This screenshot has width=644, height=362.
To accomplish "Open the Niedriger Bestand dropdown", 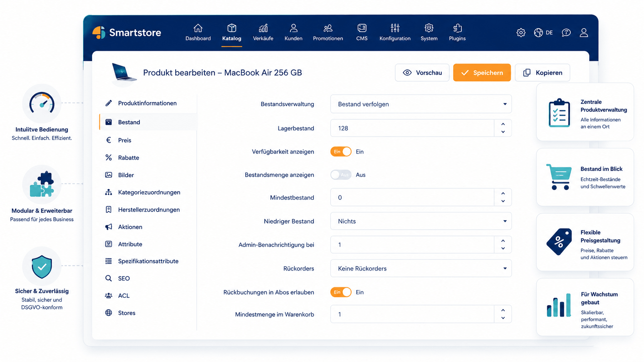I will 421,221.
